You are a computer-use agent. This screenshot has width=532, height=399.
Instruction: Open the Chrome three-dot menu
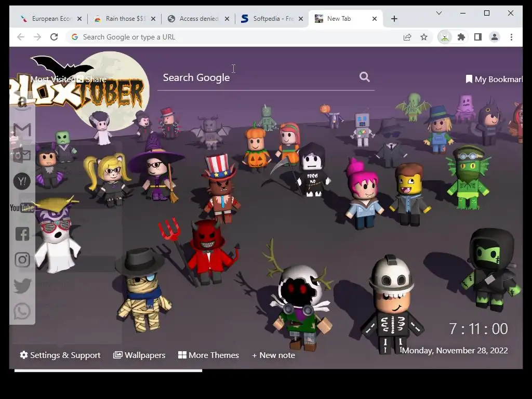tap(511, 37)
